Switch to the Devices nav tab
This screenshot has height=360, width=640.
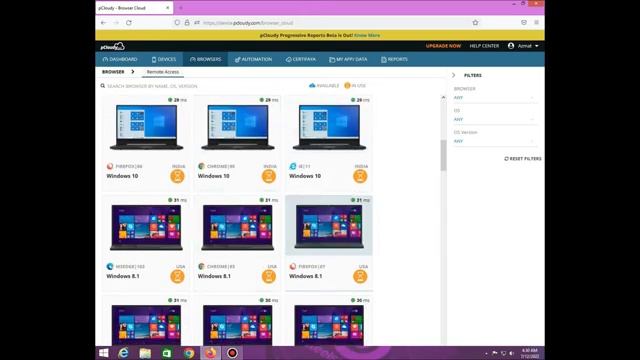164,60
